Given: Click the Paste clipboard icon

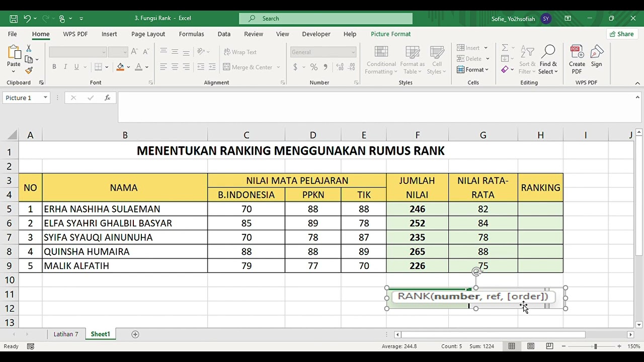Looking at the screenshot, I should pos(14,52).
